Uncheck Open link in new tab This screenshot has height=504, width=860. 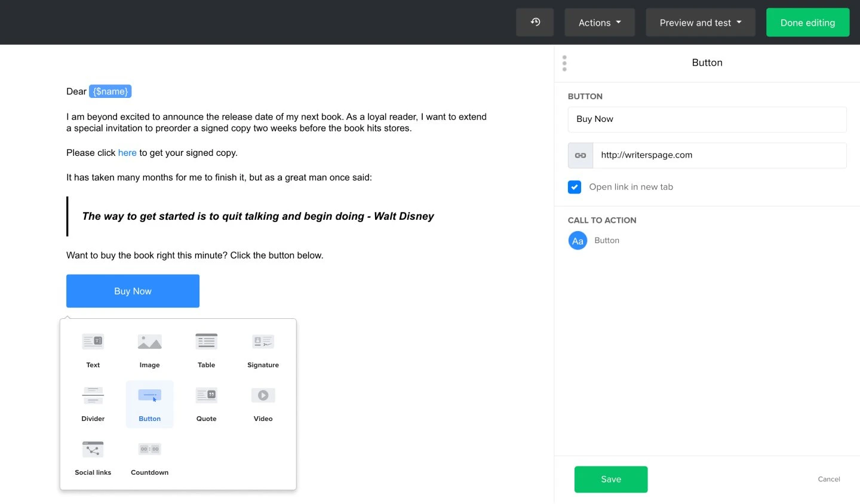pyautogui.click(x=575, y=187)
